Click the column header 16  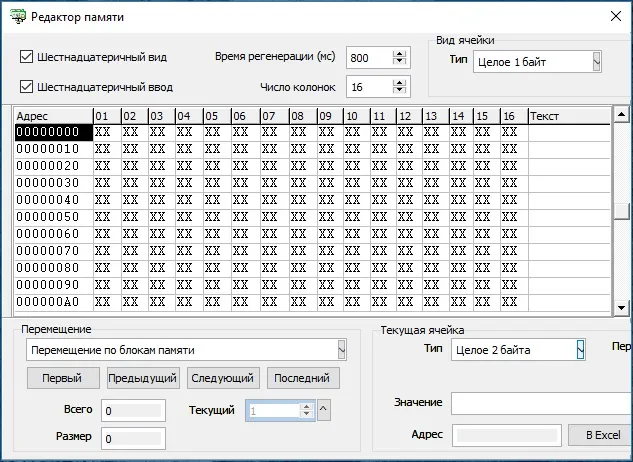514,116
